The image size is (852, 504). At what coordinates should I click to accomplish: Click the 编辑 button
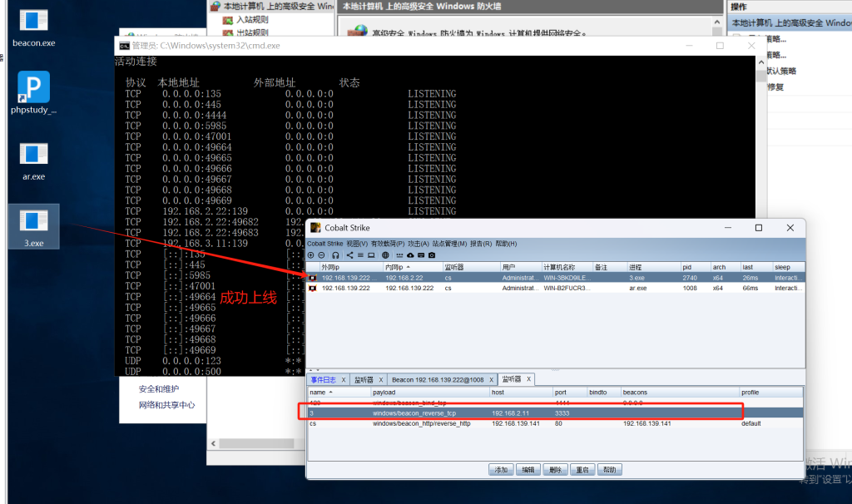pyautogui.click(x=528, y=470)
